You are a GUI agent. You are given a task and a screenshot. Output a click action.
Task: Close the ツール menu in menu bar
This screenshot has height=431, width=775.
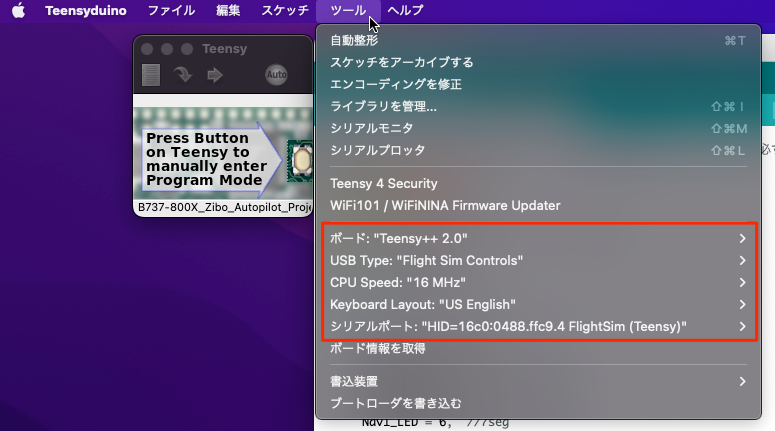tap(348, 10)
